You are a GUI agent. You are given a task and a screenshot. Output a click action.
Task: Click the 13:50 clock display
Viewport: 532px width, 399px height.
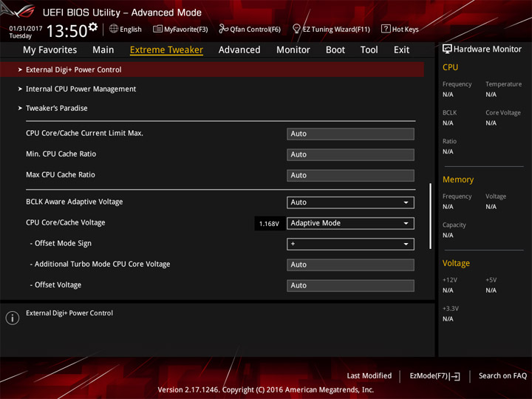coord(66,31)
